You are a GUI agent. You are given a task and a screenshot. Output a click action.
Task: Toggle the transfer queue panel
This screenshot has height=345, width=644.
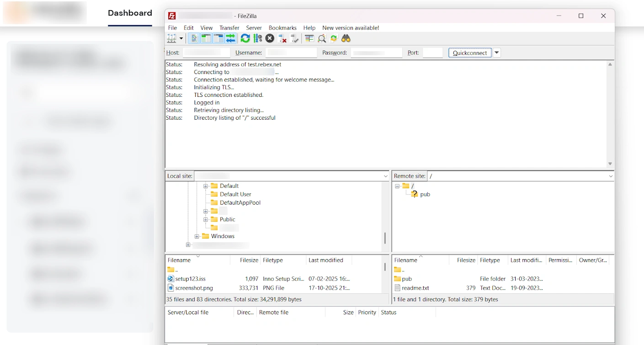click(230, 38)
